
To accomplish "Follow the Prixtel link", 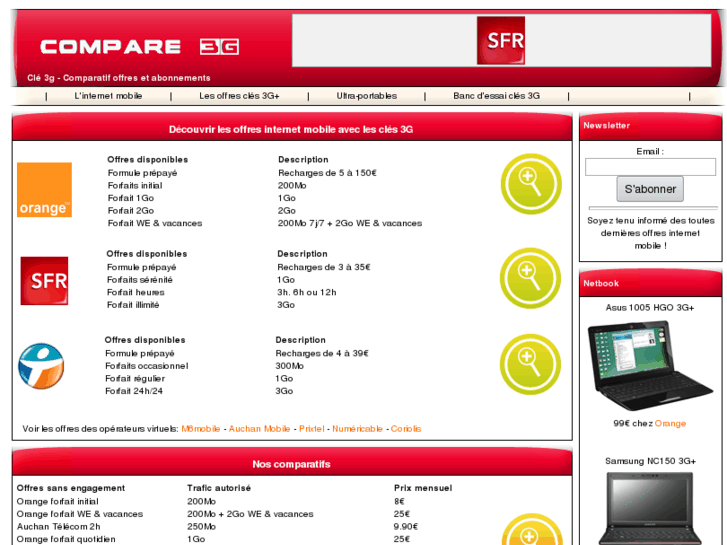I will tap(312, 429).
